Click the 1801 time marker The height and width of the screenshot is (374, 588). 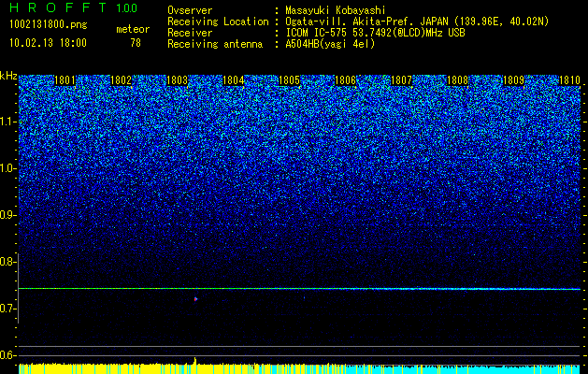65,80
